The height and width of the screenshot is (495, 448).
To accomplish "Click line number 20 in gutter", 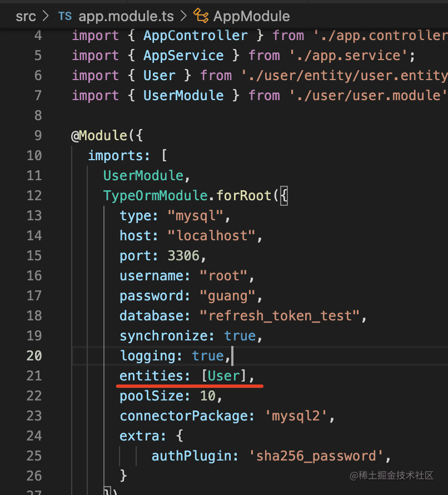I will pyautogui.click(x=34, y=356).
